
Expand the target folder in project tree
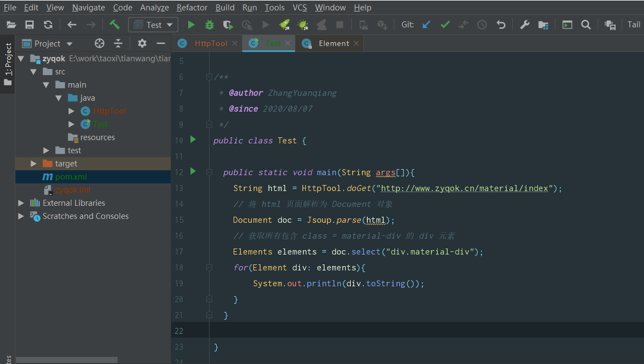coord(34,164)
